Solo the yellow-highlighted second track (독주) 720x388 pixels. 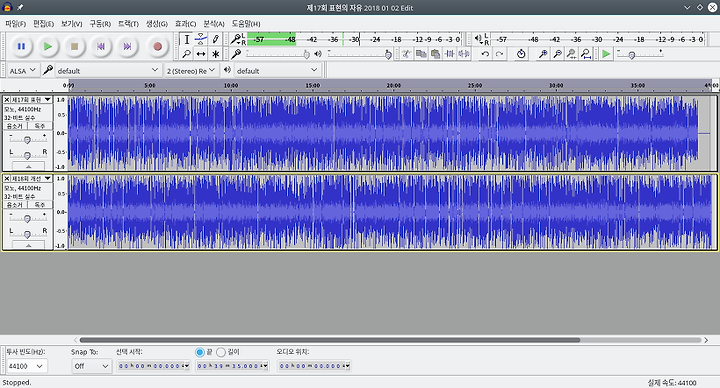coord(40,204)
